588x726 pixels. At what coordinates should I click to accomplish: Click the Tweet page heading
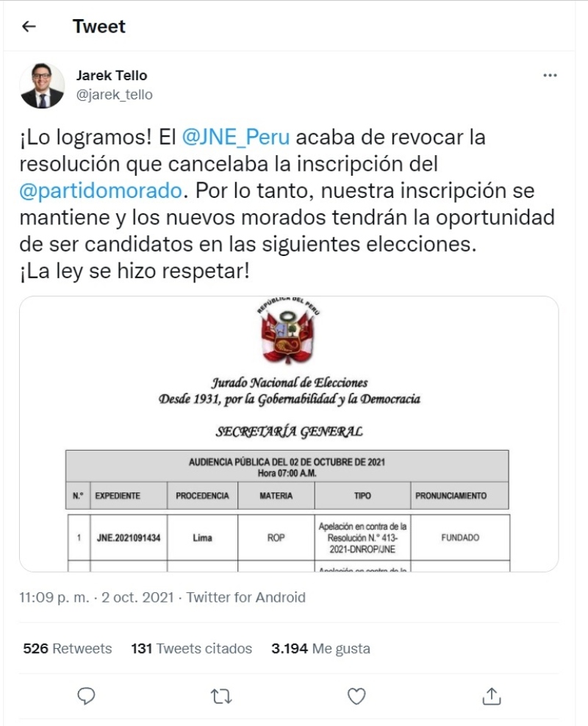99,27
